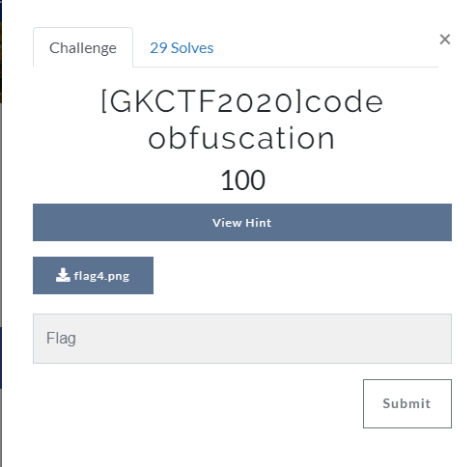
Task: Reveal the hint using View Hint bar
Action: 242,222
